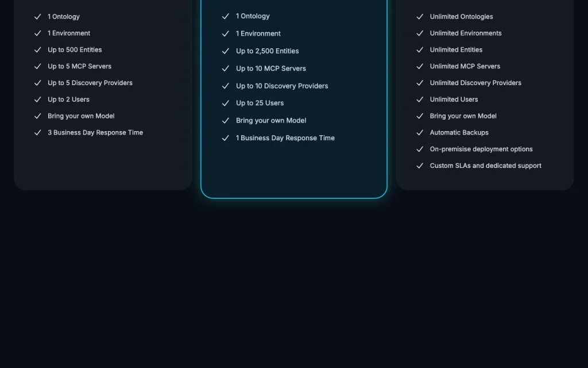Viewport: 588px width, 368px height.
Task: Select the text "Up to 2 Users"
Action: pos(69,99)
